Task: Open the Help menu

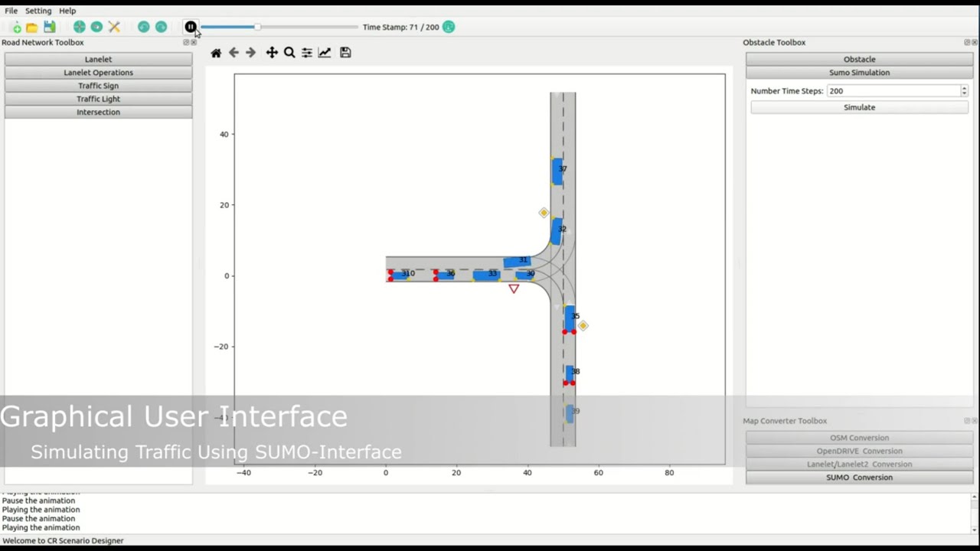Action: tap(67, 11)
